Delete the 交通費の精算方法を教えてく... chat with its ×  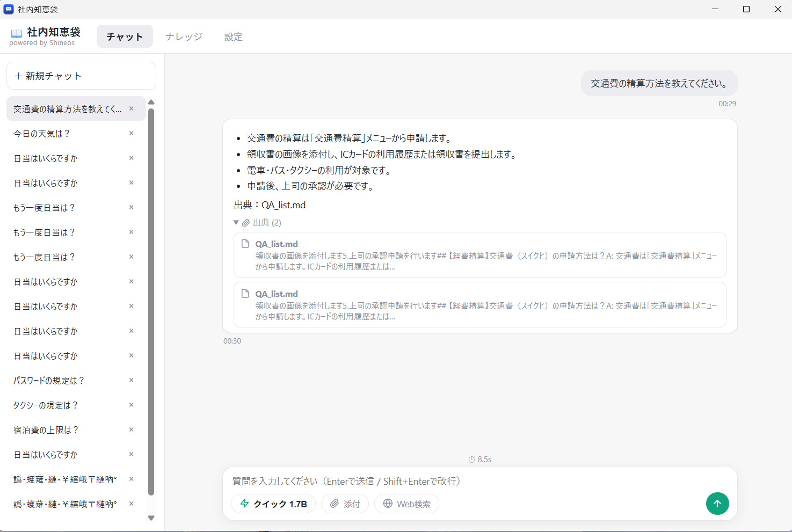point(131,108)
